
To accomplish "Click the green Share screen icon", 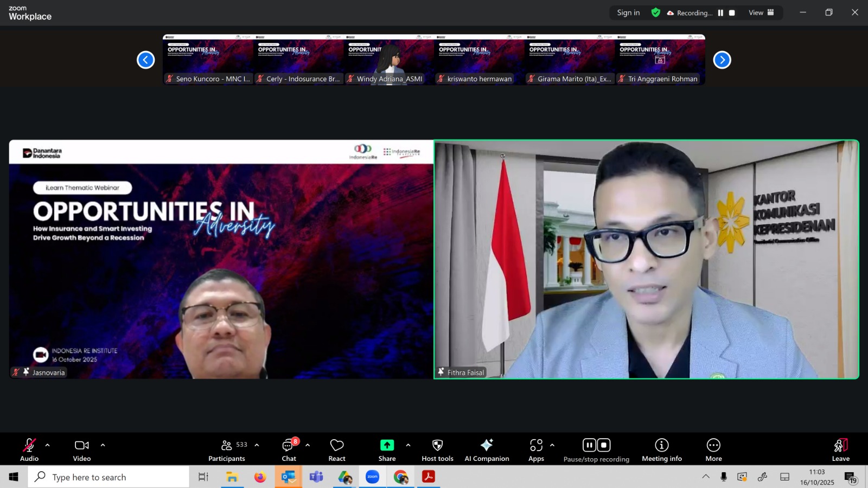I will point(387,445).
